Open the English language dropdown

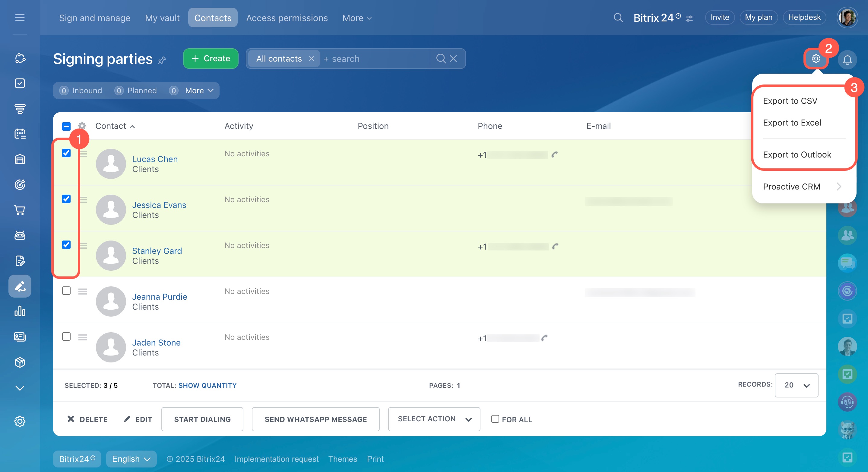(131, 459)
